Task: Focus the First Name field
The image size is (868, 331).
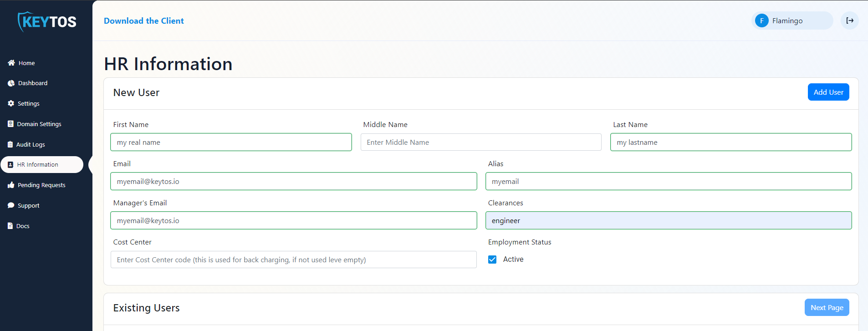Action: coord(231,142)
